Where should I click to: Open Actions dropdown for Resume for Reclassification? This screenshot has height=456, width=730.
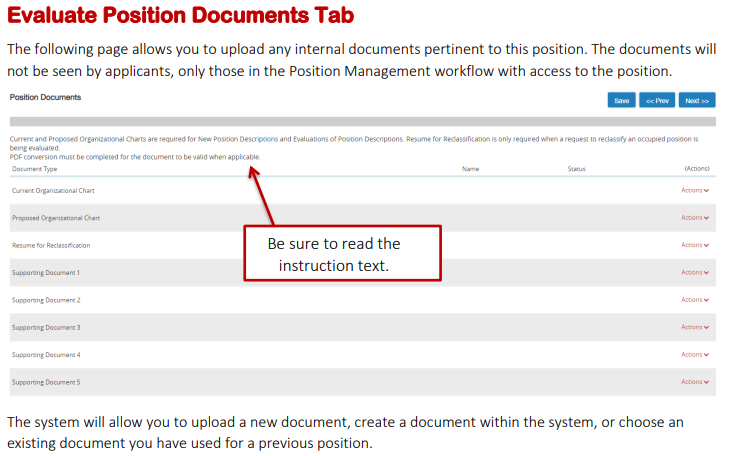pos(695,245)
